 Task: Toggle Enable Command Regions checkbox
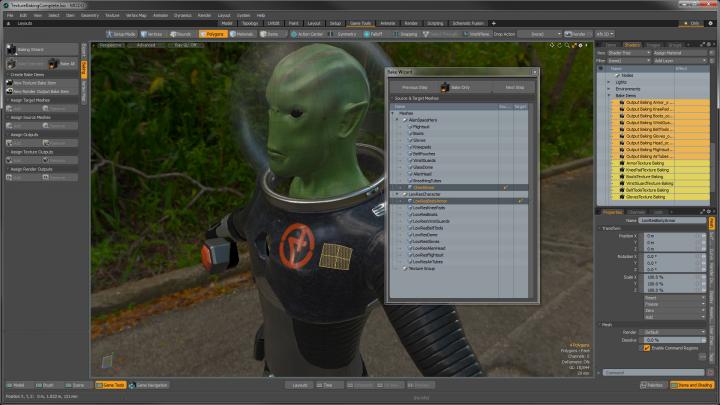(x=646, y=347)
